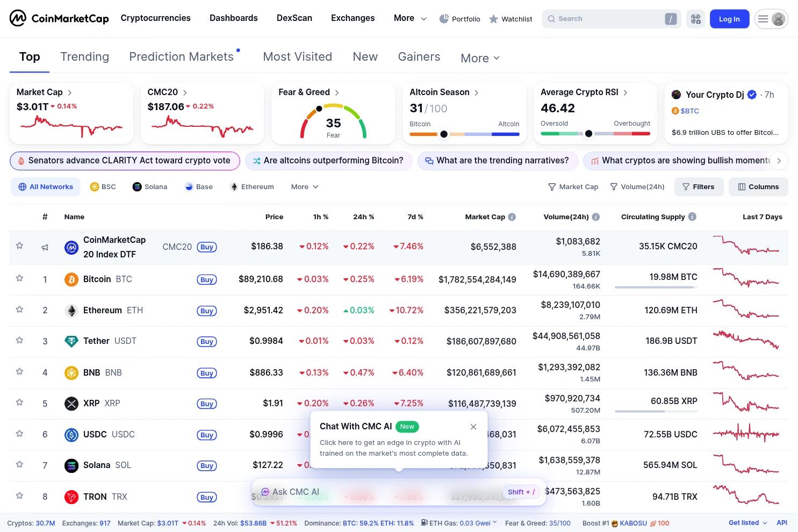Star the CoinMarketCap 20 Index DTF row
Viewport: 798px width, 532px height.
19,246
